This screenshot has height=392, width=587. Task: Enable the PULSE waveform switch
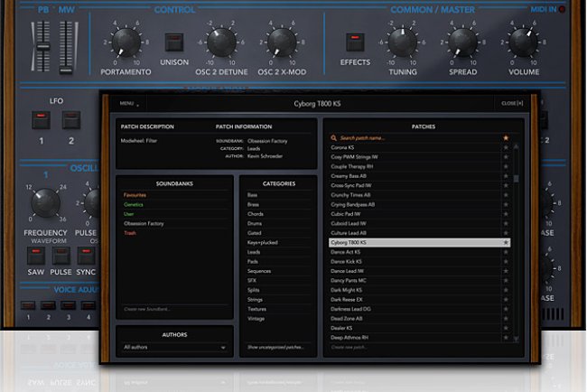click(61, 256)
